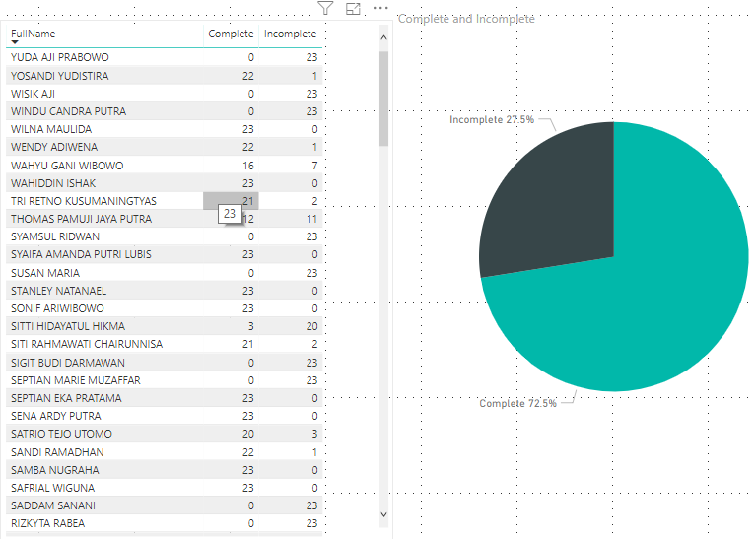756x539 pixels.
Task: Open the visual filter icon
Action: pyautogui.click(x=325, y=8)
